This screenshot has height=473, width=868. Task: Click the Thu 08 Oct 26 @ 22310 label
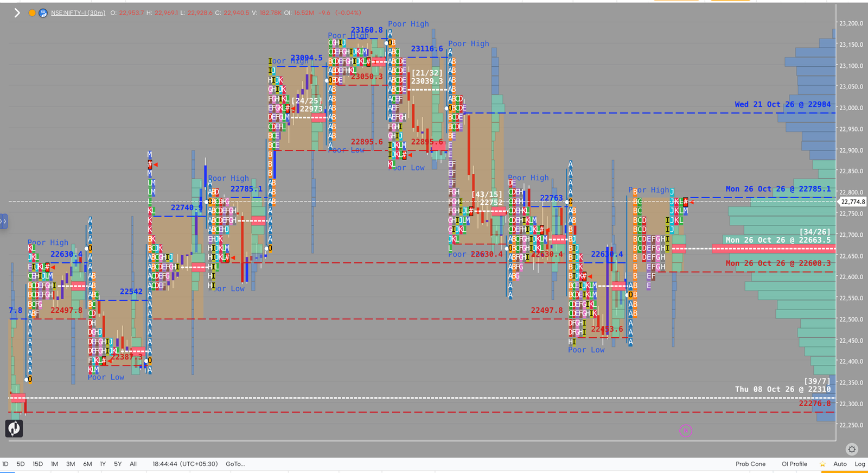coord(783,389)
